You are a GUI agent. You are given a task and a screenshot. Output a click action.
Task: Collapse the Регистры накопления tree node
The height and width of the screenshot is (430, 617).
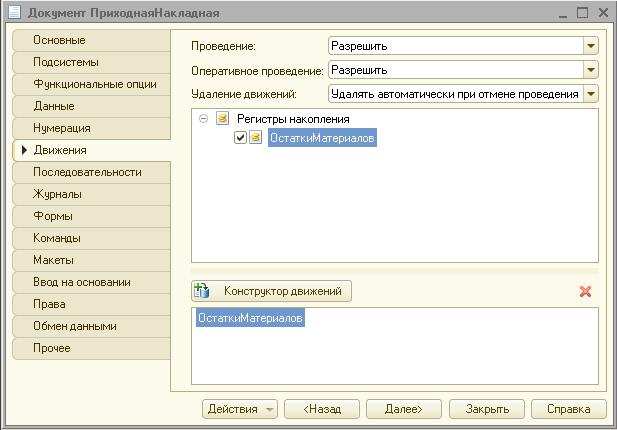point(203,118)
